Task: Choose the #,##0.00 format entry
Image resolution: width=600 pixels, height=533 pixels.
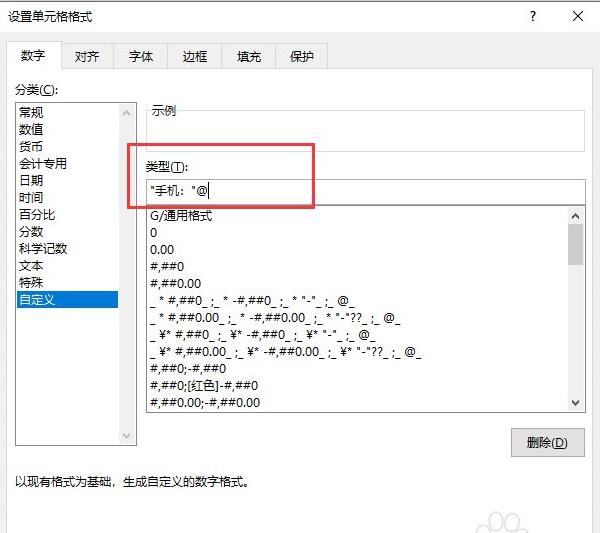Action: point(358,284)
